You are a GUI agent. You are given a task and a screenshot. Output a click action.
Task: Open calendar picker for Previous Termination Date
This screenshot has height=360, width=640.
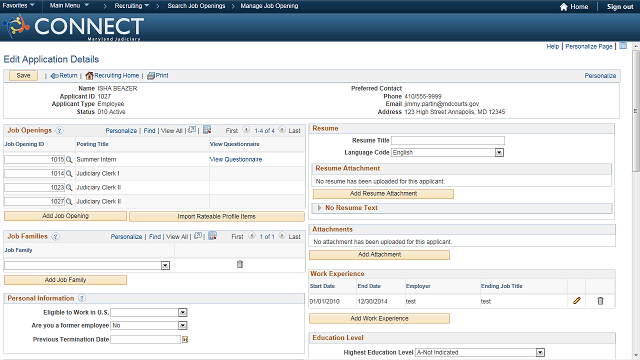click(185, 340)
